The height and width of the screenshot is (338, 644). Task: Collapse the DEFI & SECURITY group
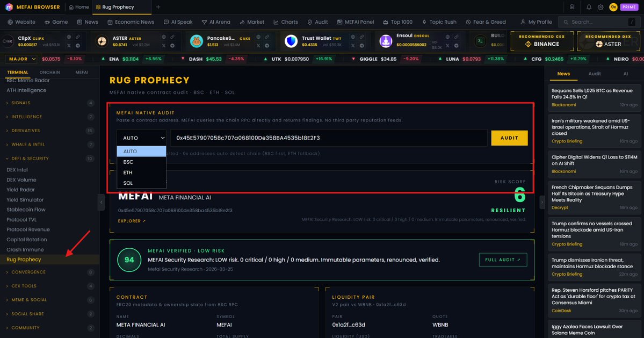49,159
